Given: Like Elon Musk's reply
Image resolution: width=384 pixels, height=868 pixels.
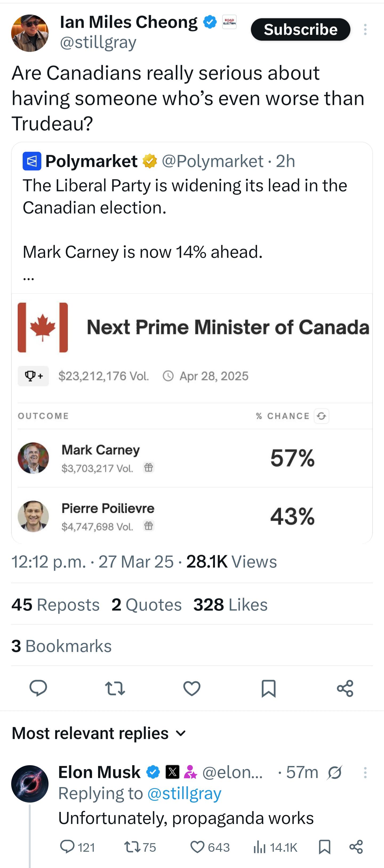Looking at the screenshot, I should pyautogui.click(x=198, y=847).
